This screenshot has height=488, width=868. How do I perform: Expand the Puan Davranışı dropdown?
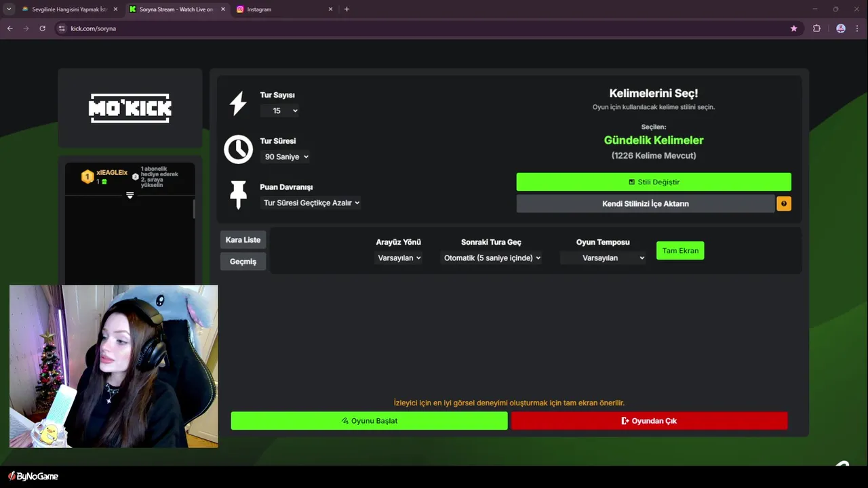coord(311,203)
